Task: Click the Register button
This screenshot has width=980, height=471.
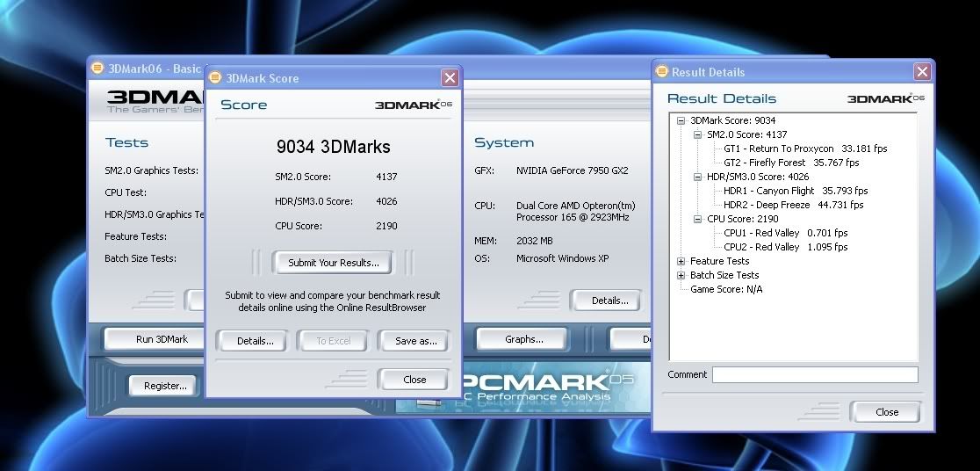Action: [x=165, y=386]
